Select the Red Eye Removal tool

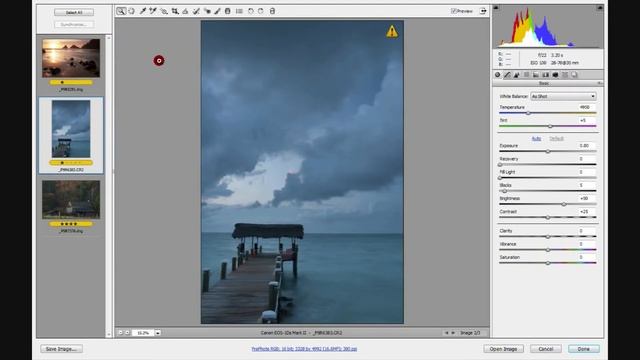coord(207,11)
